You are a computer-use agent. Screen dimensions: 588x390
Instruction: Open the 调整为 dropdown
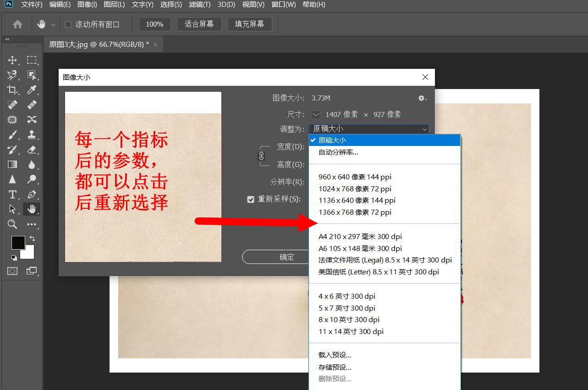pos(369,129)
